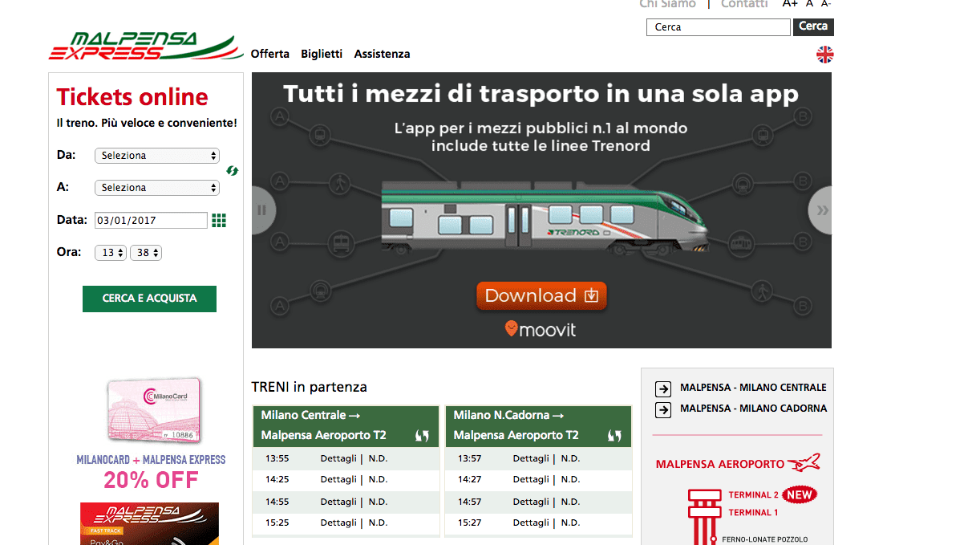
Task: Open the Ora hour selector showing 13
Action: click(x=111, y=253)
